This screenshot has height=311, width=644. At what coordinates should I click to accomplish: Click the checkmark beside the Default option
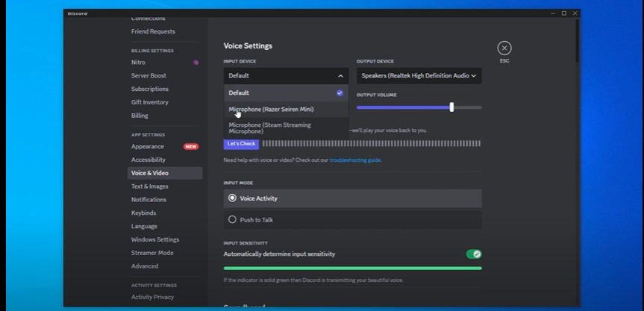[x=340, y=92]
